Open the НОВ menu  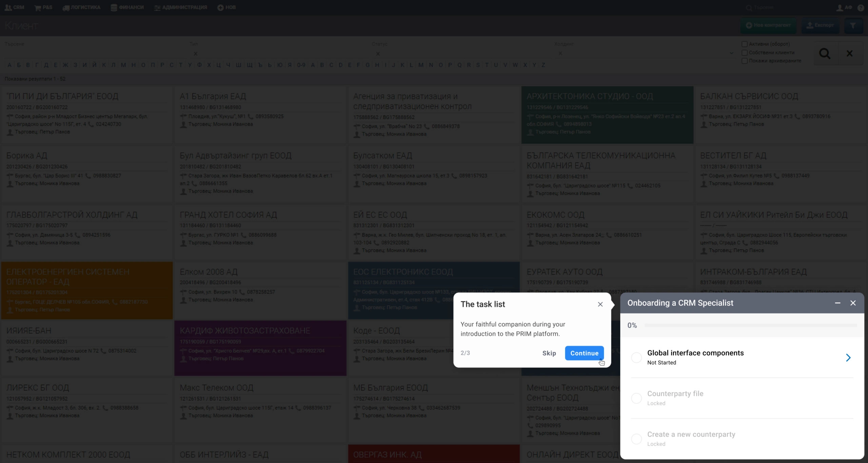pos(226,7)
